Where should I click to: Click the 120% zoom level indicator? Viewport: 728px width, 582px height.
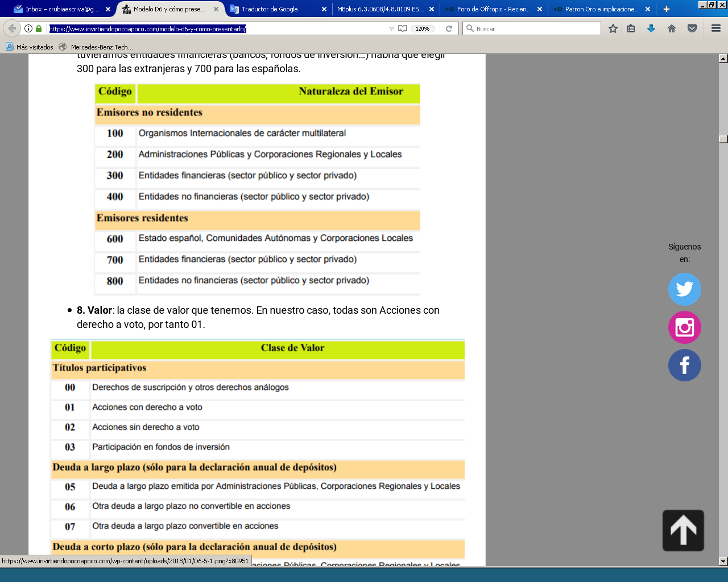point(423,28)
